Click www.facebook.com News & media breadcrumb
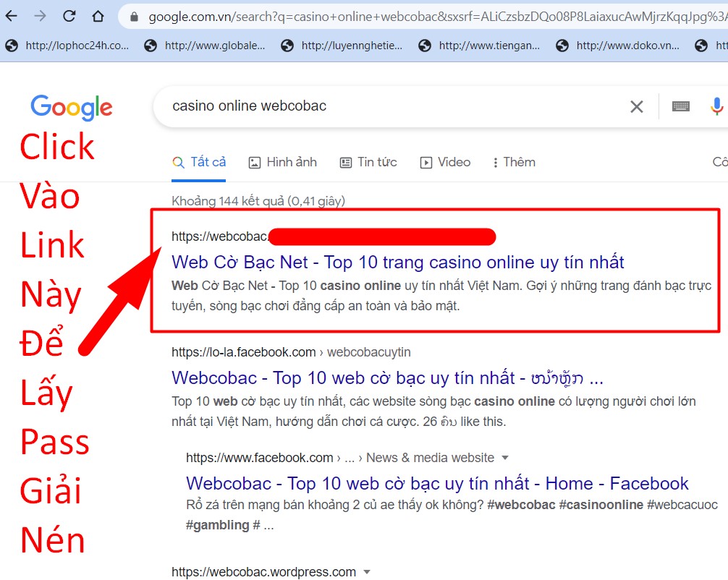Viewport: 728px width, 580px height. [340, 458]
